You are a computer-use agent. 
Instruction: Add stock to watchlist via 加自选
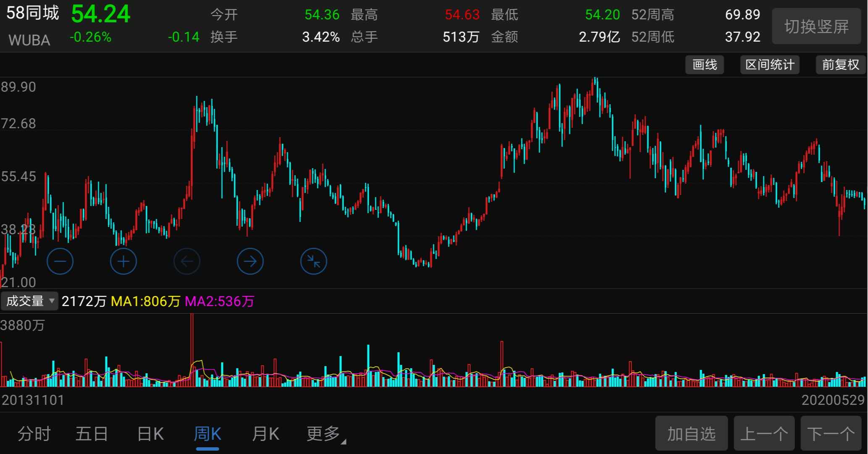coord(692,433)
